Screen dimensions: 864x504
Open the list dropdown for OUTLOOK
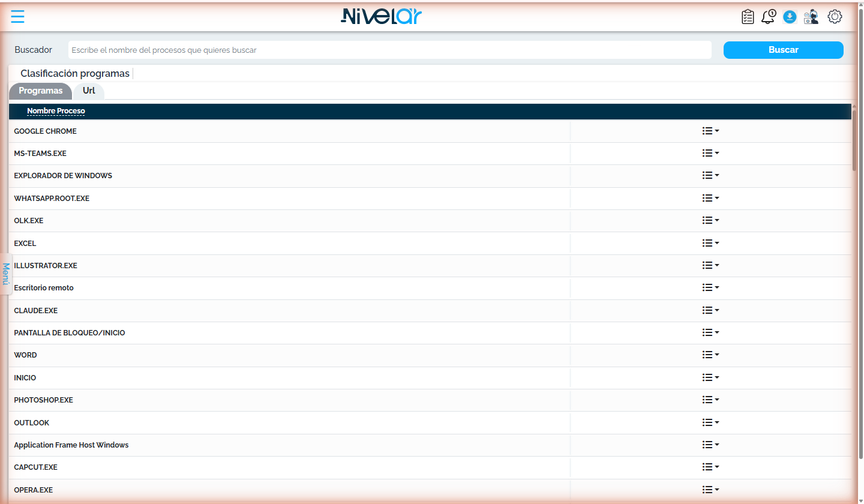click(x=710, y=422)
